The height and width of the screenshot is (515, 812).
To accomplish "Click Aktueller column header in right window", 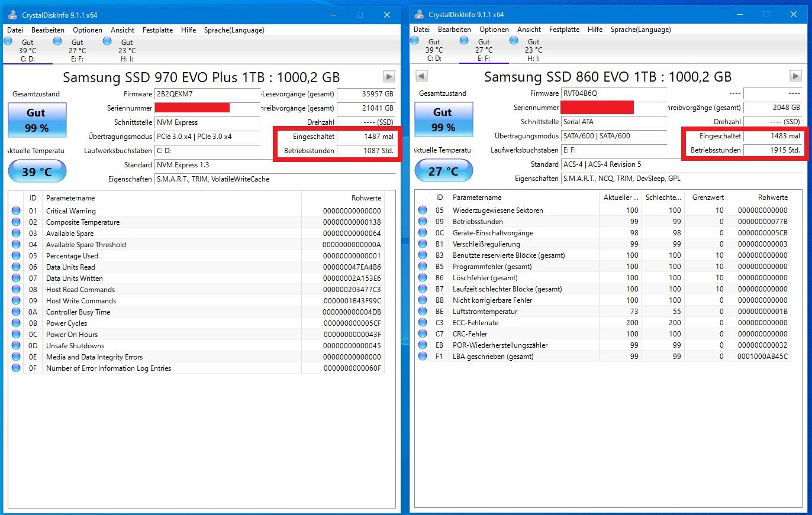I will (x=620, y=197).
